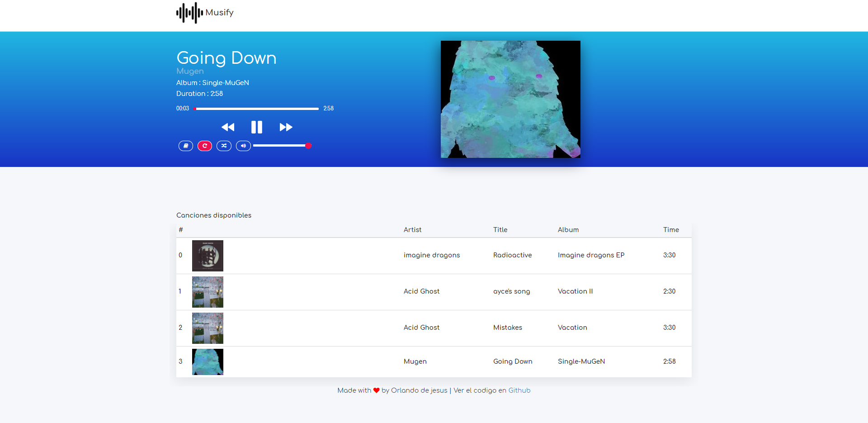
Task: Skip forward to the next track
Action: coord(286,127)
